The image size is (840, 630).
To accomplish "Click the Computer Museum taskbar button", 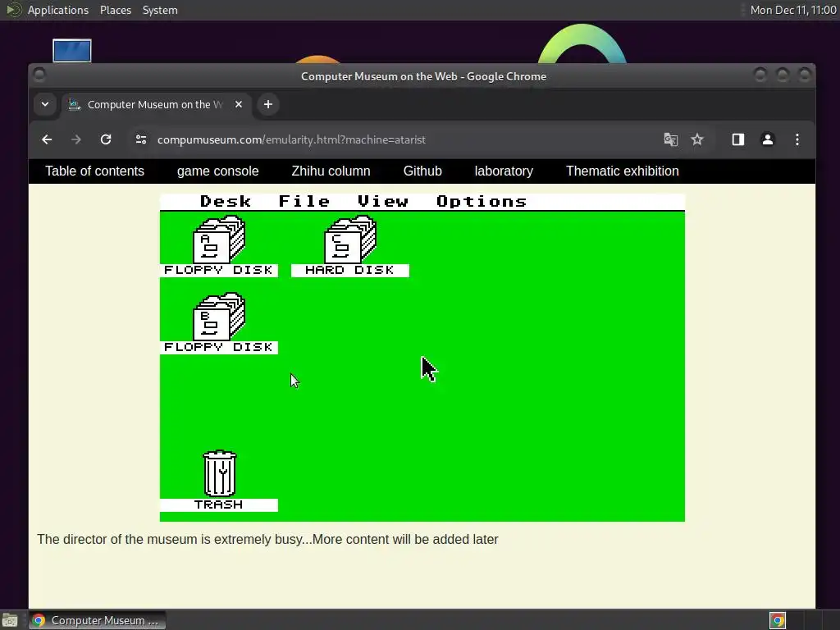I will (98, 620).
